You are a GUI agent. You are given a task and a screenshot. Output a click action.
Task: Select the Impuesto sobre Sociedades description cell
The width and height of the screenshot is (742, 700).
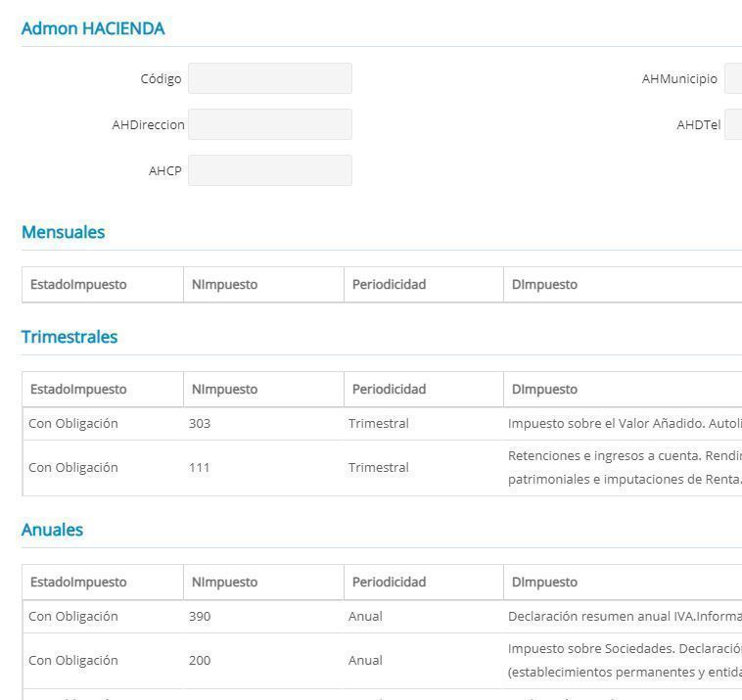[x=624, y=661]
